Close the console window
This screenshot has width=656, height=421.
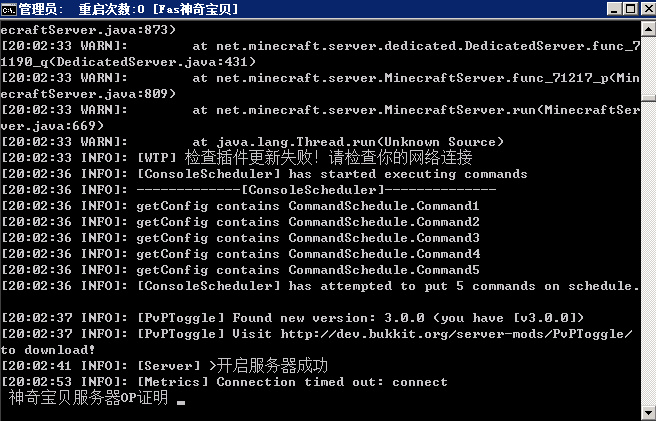pos(648,9)
